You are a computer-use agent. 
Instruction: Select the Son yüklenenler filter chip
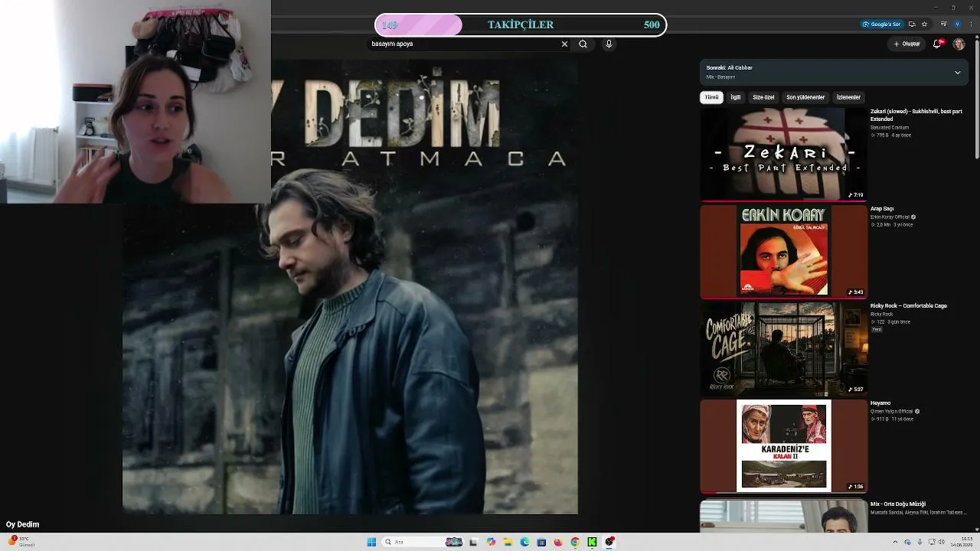point(805,98)
